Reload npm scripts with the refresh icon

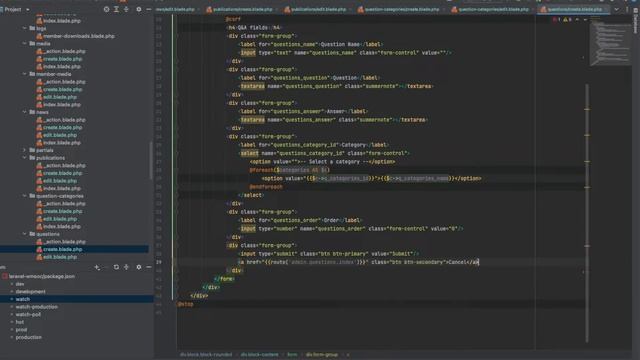[116, 267]
